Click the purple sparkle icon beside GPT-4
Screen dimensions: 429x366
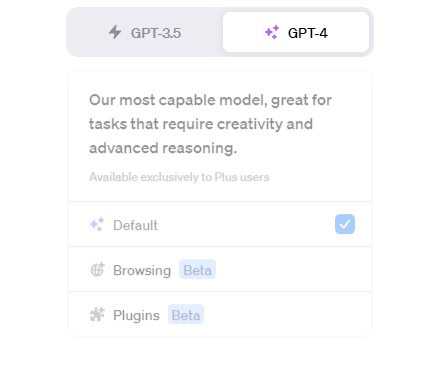(x=272, y=32)
